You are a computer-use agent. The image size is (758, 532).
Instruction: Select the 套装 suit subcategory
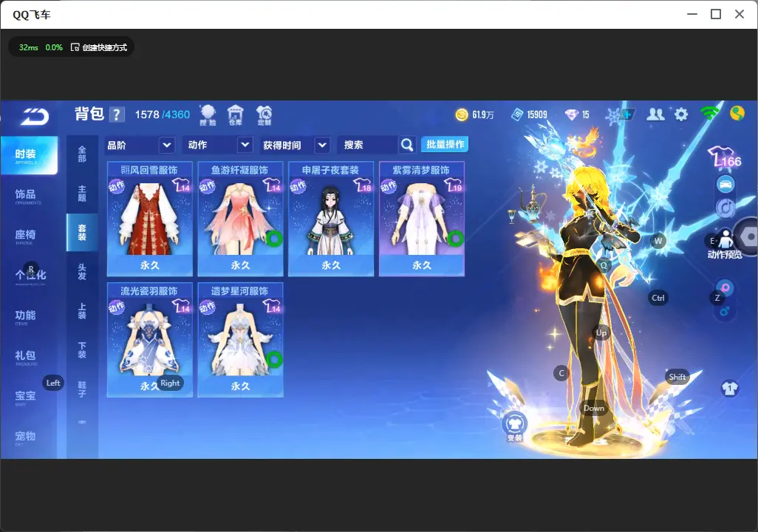[x=82, y=232]
